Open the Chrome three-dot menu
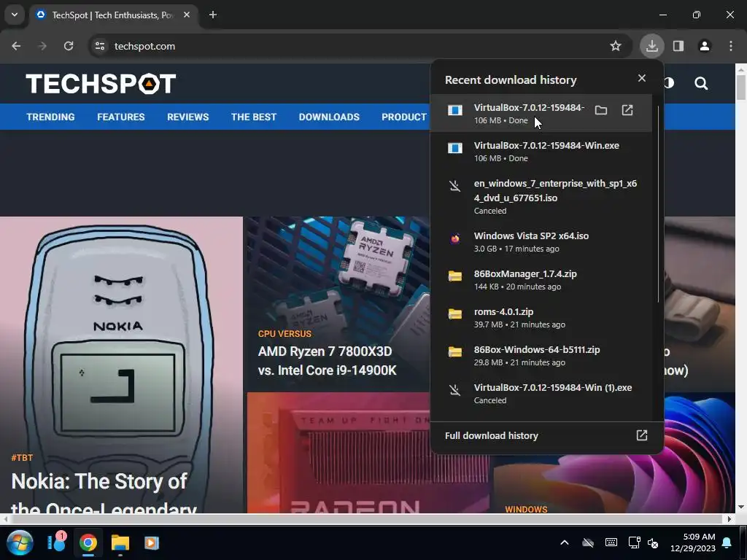The image size is (747, 560). coord(731,46)
